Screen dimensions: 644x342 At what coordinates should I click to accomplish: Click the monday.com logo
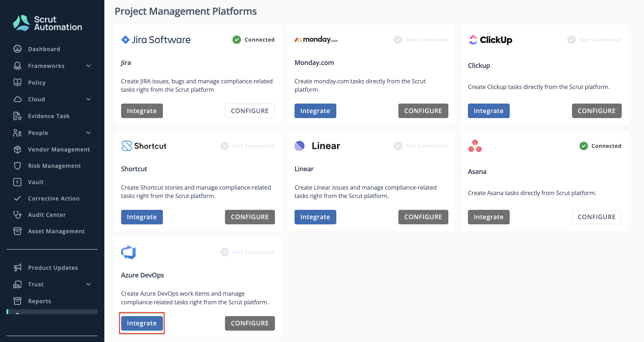coord(316,40)
